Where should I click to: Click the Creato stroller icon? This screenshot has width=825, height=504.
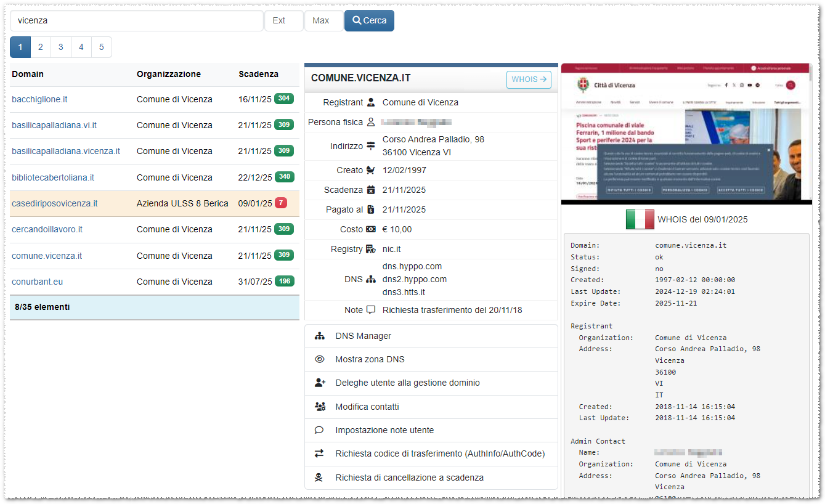pyautogui.click(x=371, y=170)
